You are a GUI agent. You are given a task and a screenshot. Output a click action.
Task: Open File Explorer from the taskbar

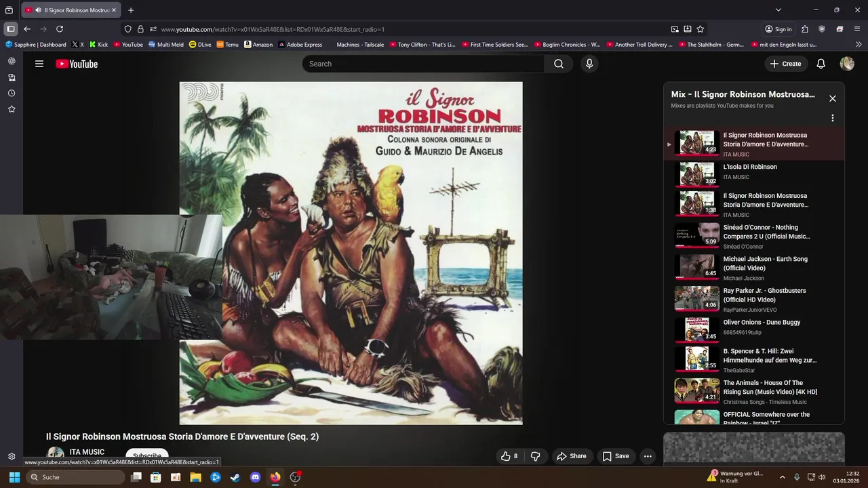point(195,477)
